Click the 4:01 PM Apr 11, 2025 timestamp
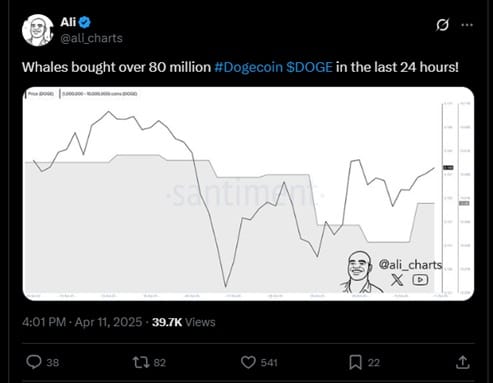493x383 pixels. [82, 322]
